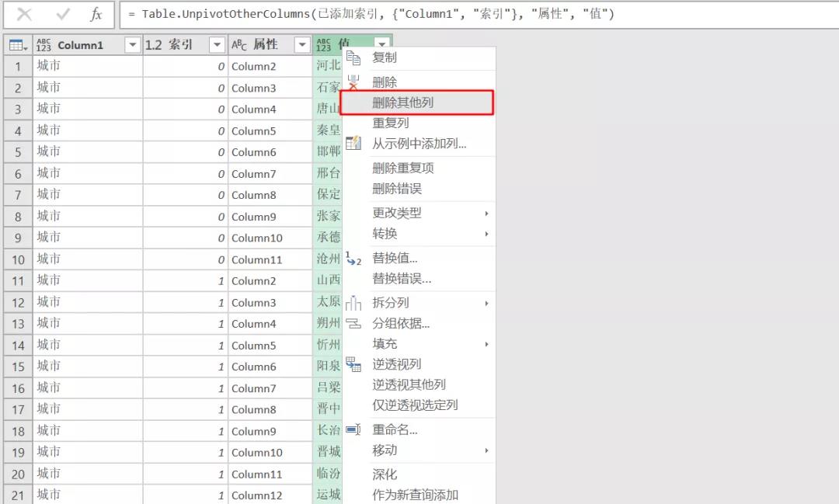Click the ABC data type icon on 属性 column
Screen dimensions: 839x504
(x=238, y=44)
